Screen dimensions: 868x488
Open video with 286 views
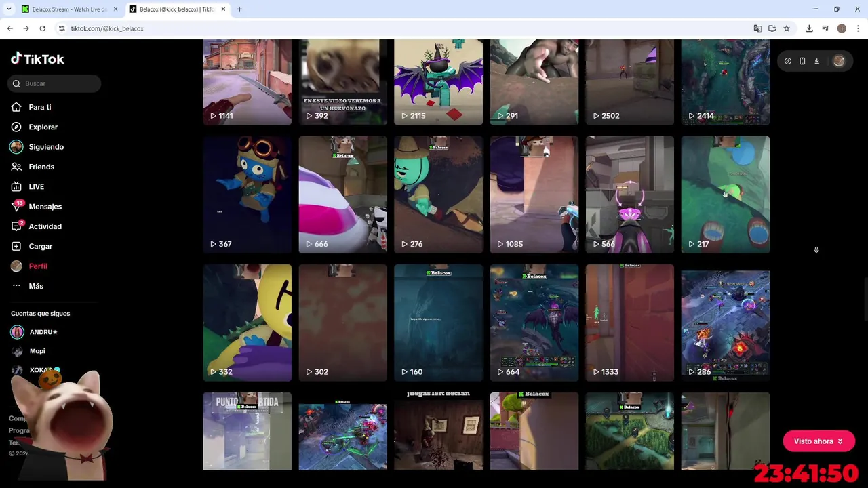(x=726, y=323)
